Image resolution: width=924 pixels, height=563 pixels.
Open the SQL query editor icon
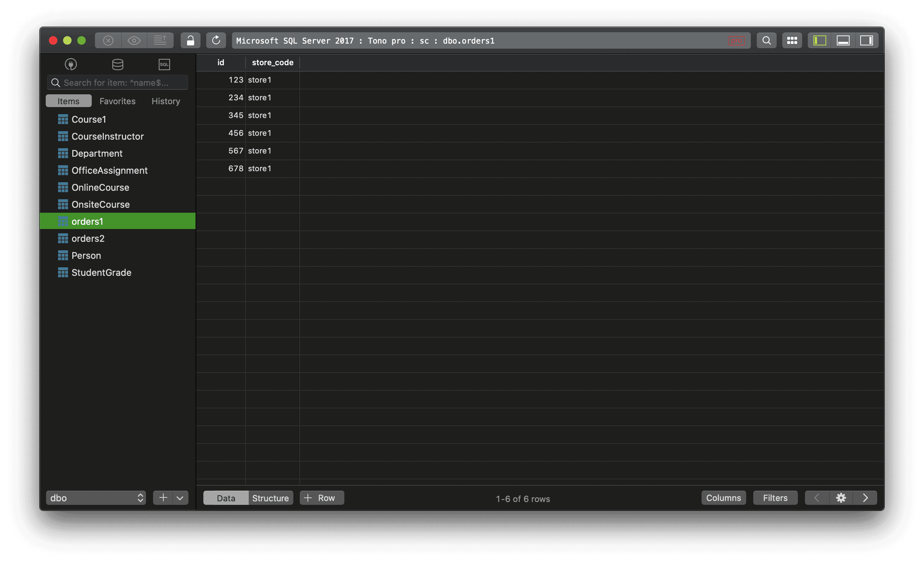click(164, 64)
